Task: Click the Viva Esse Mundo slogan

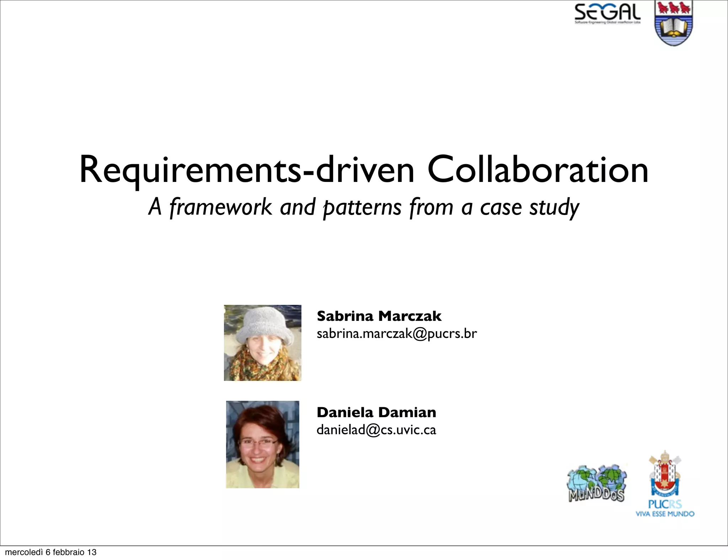Action: [x=665, y=514]
